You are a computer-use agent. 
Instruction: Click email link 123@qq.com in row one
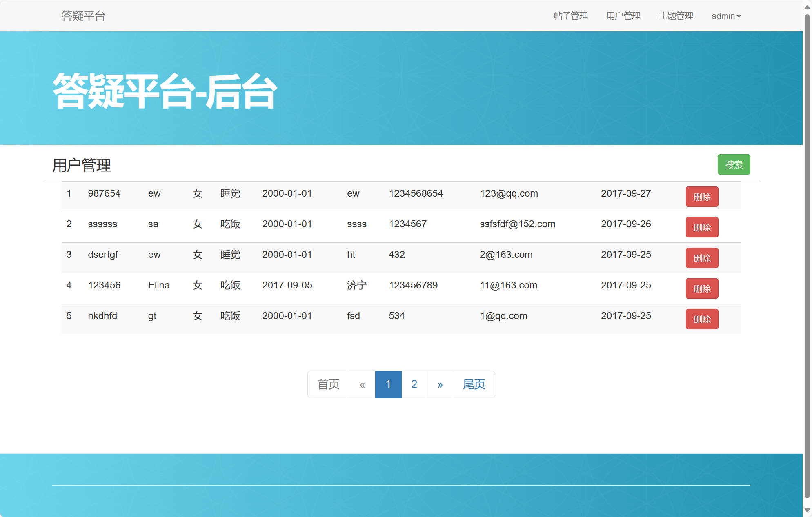pos(509,193)
